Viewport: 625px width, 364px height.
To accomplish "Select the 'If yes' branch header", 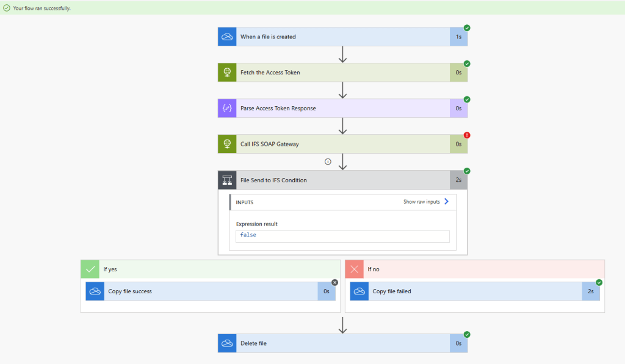I will [211, 269].
